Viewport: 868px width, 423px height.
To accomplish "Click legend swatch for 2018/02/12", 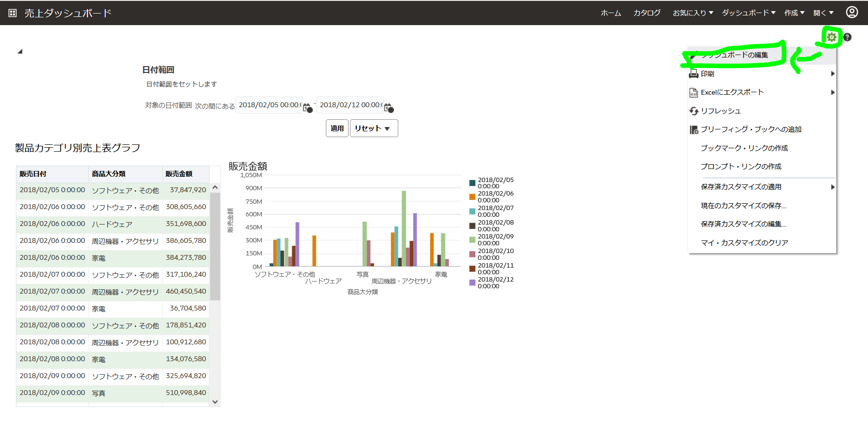I will coord(472,283).
